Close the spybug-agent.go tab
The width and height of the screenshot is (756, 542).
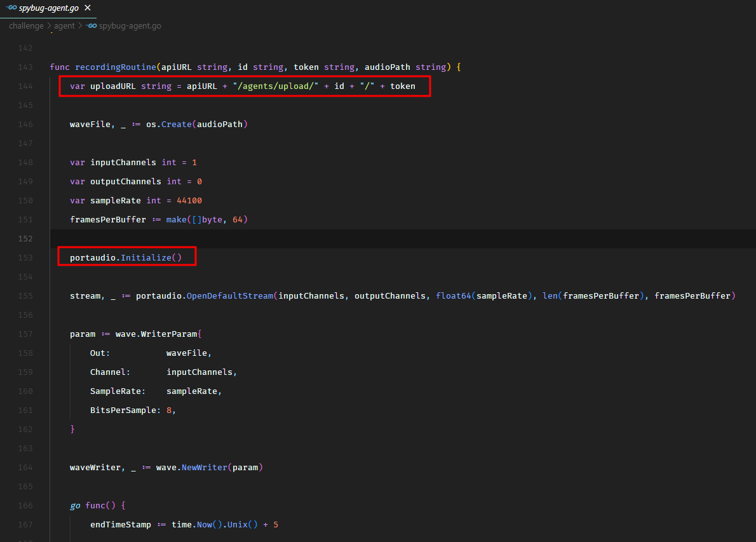[x=88, y=8]
